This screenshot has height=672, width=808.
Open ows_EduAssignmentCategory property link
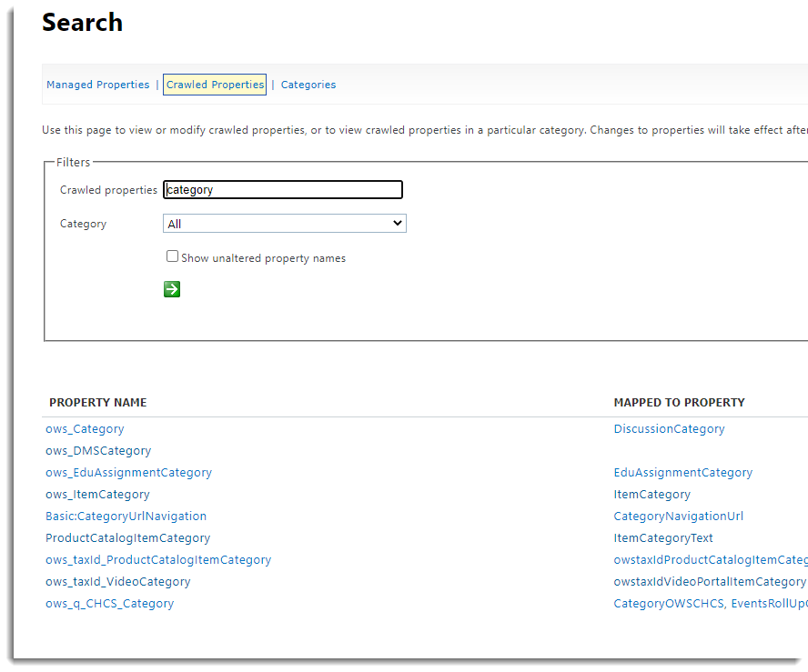[129, 473]
